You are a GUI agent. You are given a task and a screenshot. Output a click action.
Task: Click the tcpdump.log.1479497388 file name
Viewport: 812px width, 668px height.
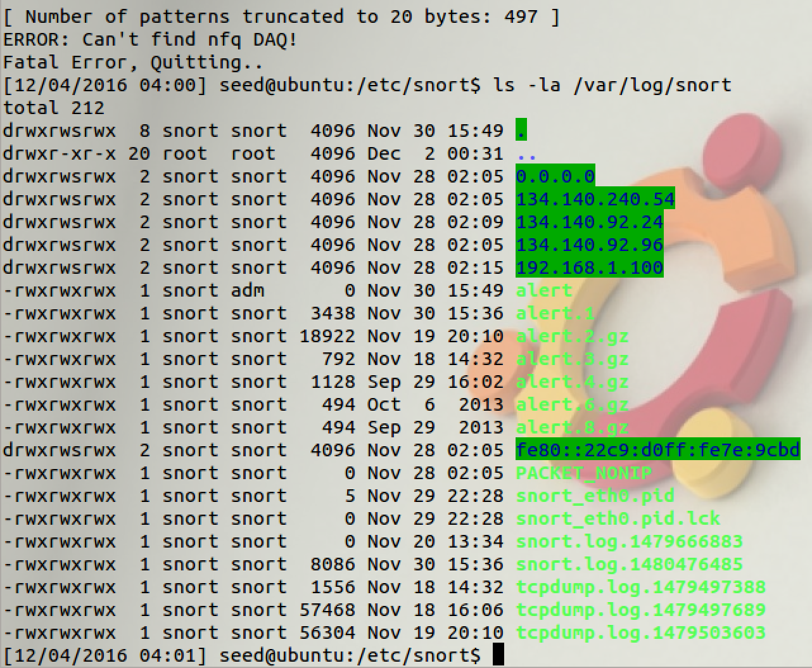click(640, 588)
